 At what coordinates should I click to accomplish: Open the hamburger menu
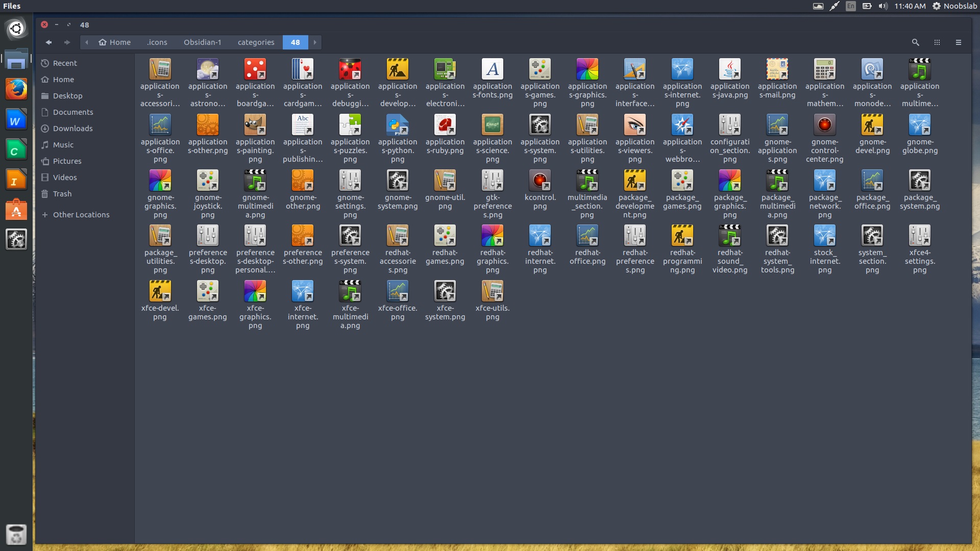pos(959,42)
